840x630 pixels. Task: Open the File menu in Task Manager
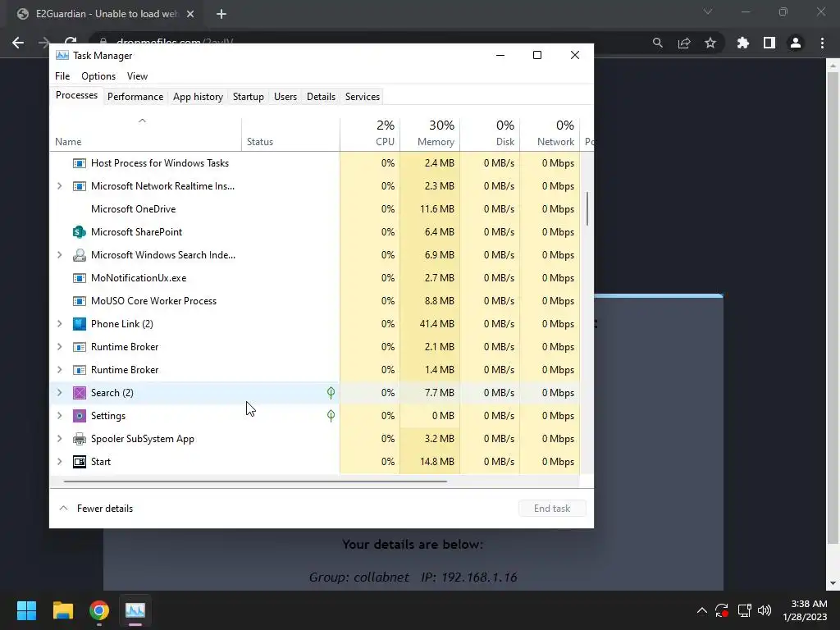click(x=62, y=76)
